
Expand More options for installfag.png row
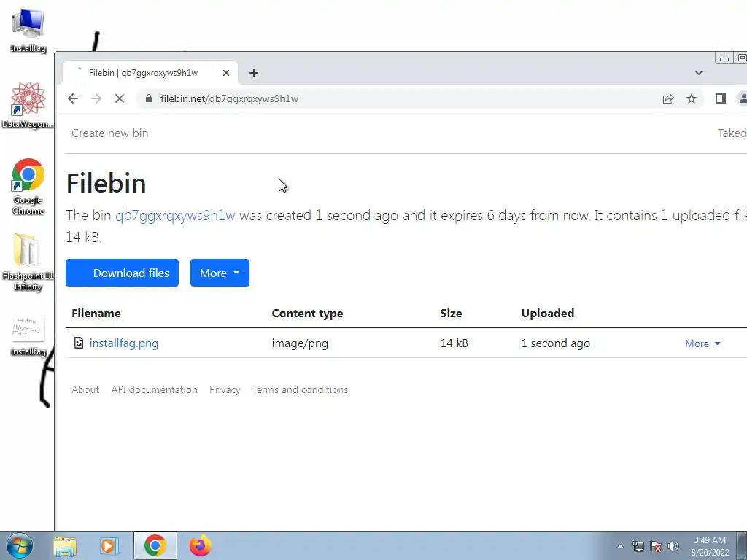[x=703, y=343]
